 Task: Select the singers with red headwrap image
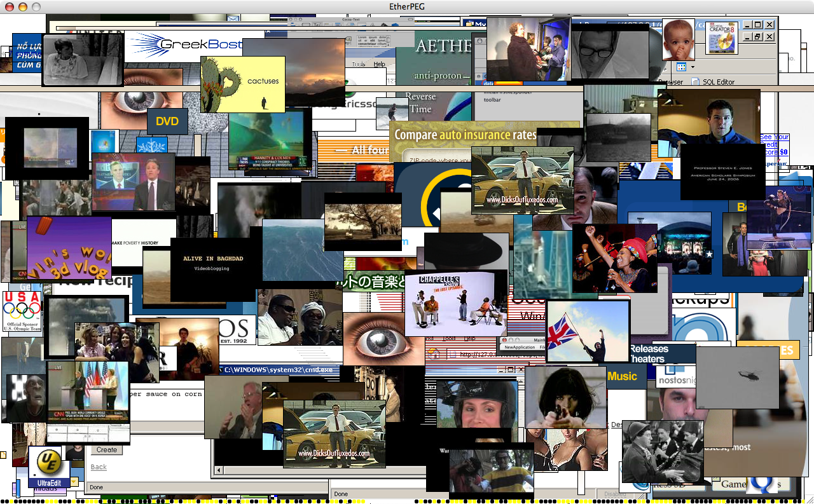(x=614, y=258)
